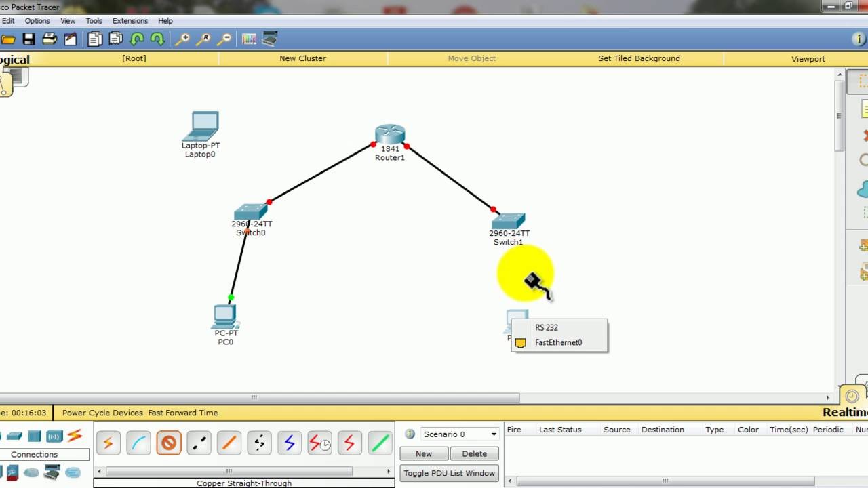This screenshot has height=488, width=868.
Task: Click Power Cycle Devices
Action: tap(102, 413)
